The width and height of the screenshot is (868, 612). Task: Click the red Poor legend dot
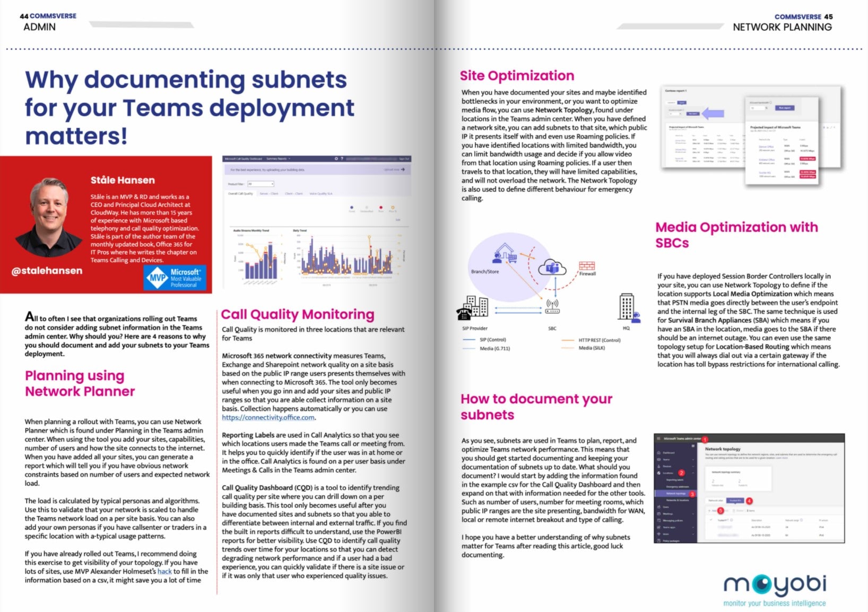pyautogui.click(x=381, y=208)
